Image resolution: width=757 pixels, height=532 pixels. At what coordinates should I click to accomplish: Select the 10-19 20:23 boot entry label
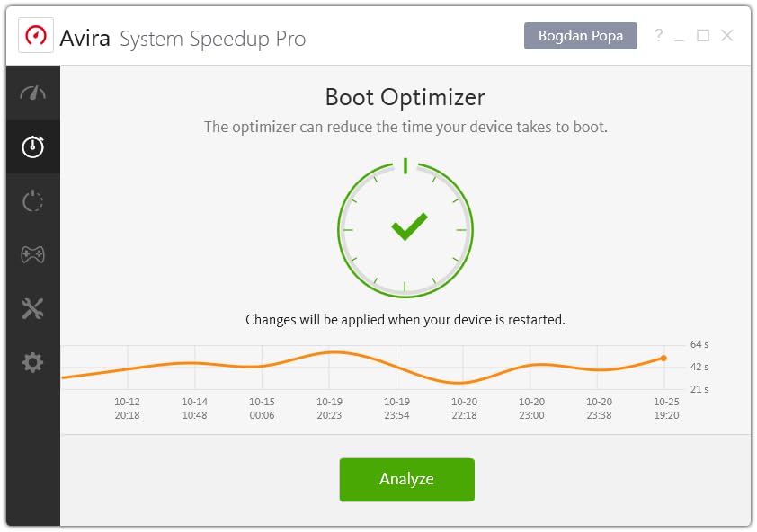(x=329, y=409)
